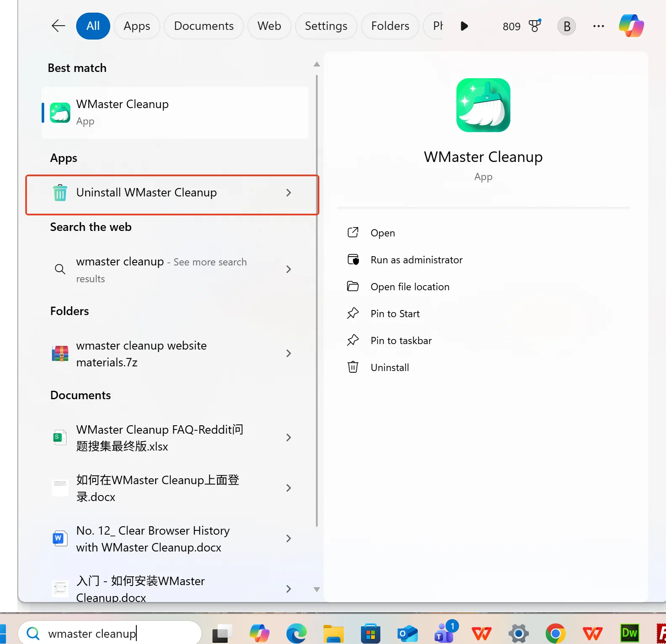
Task: Choose Run as administrator
Action: (x=483, y=260)
